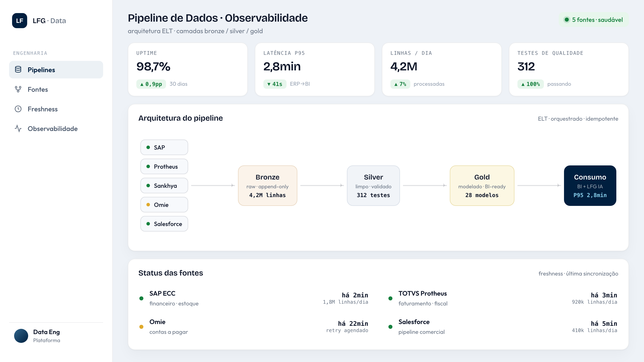Open the Uptime 98,7% card
Viewport: 644px width, 362px height.
pos(188,69)
